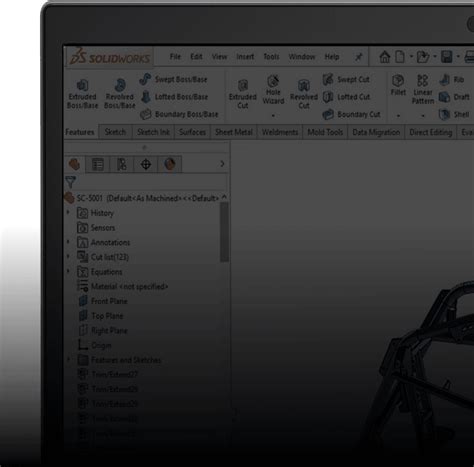This screenshot has width=474, height=467.
Task: Expand the Cut list(123) node
Action: click(69, 257)
